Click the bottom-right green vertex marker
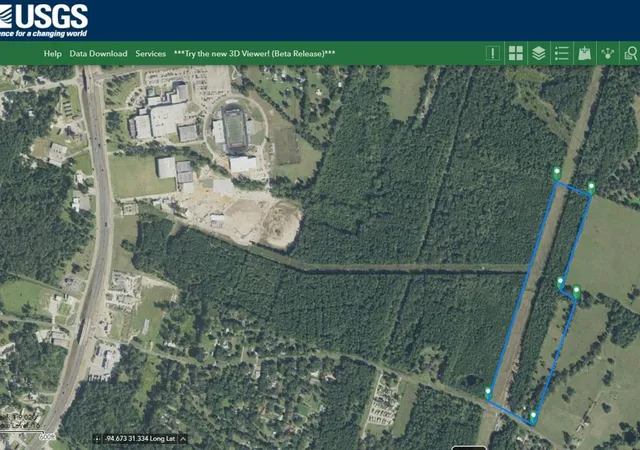 (x=533, y=417)
